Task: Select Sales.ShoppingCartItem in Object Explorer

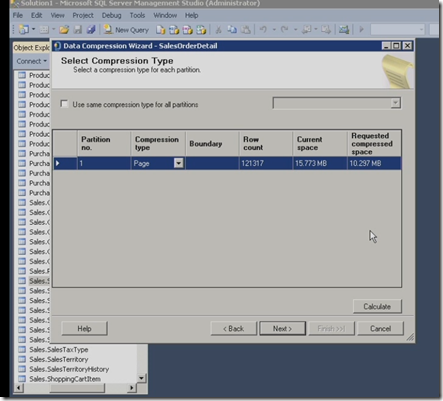Action: pos(65,379)
